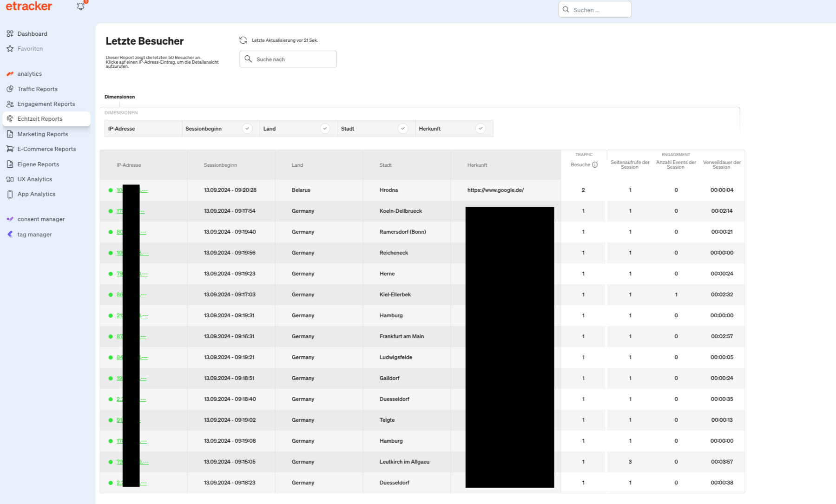Expand the Engagement Reports menu

point(46,104)
